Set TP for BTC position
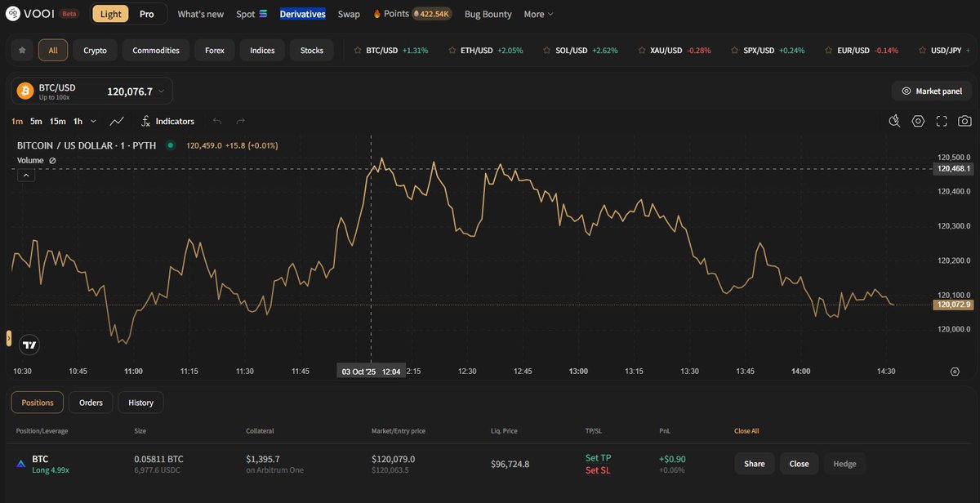 point(599,458)
